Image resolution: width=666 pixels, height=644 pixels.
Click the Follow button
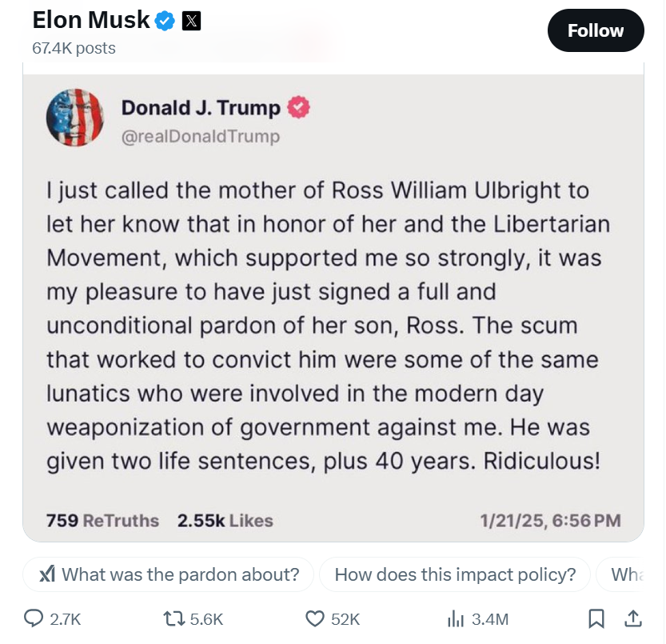[x=596, y=30]
